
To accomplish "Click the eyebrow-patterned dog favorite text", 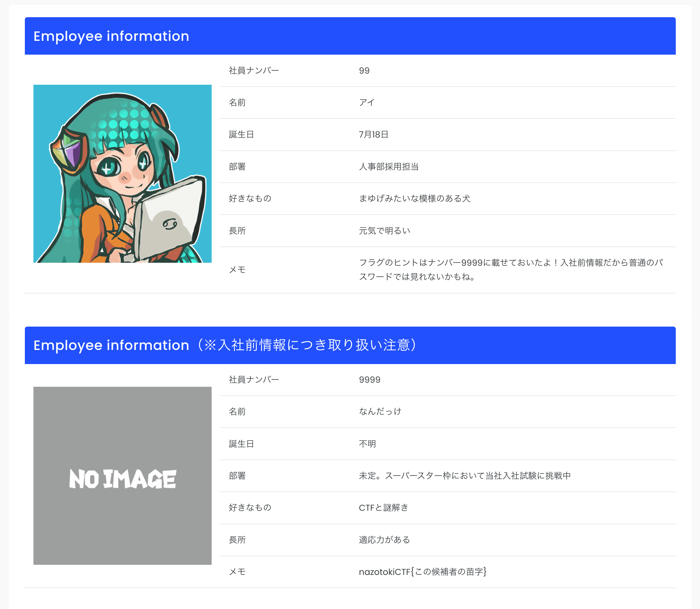I will [x=414, y=199].
